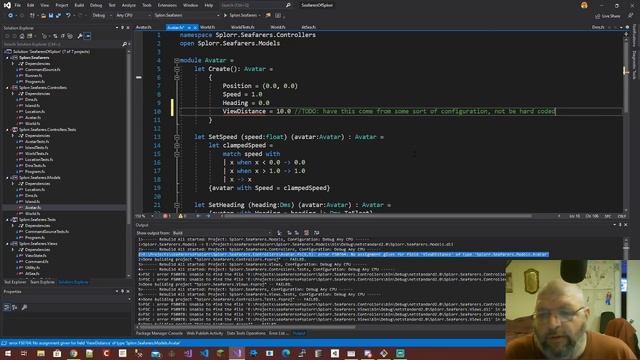This screenshot has width=640, height=360.
Task: Open the Show output from Build dropdown
Action: coord(222,233)
